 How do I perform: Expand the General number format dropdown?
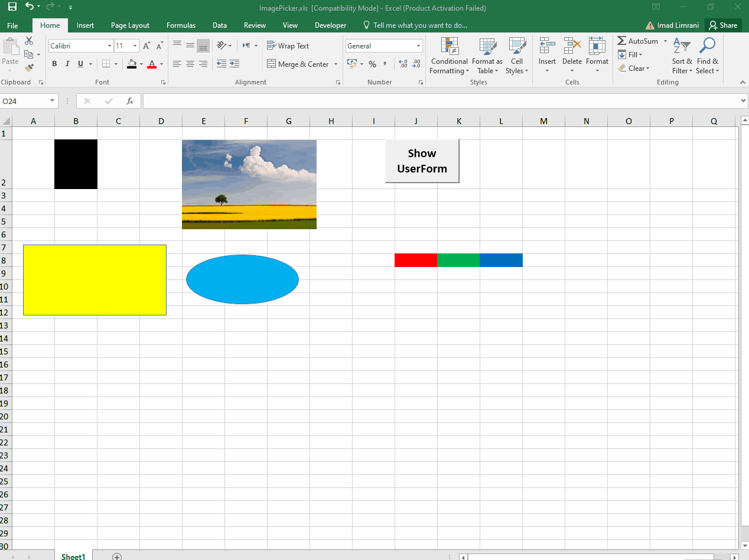tap(418, 46)
